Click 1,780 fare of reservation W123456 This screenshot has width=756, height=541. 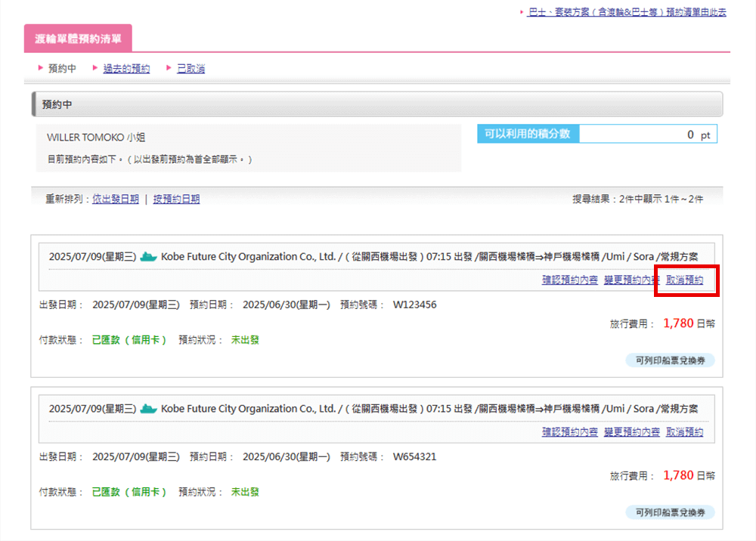coord(678,323)
